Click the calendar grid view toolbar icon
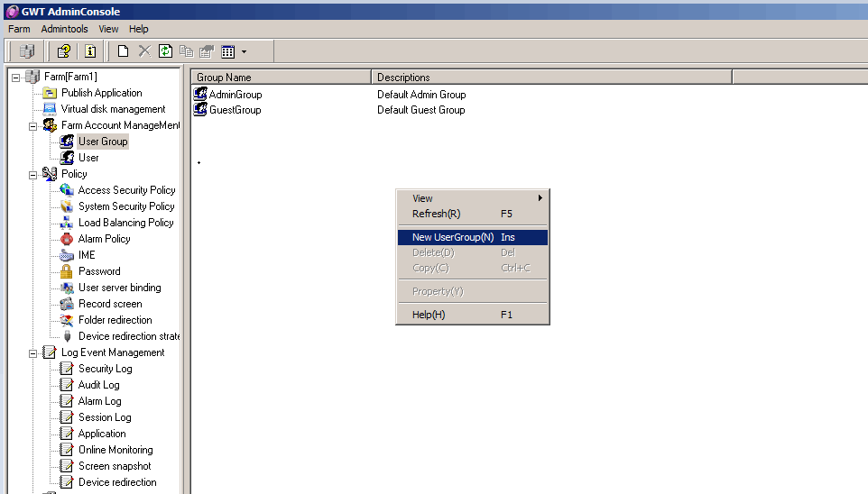Image resolution: width=868 pixels, height=494 pixels. point(227,51)
